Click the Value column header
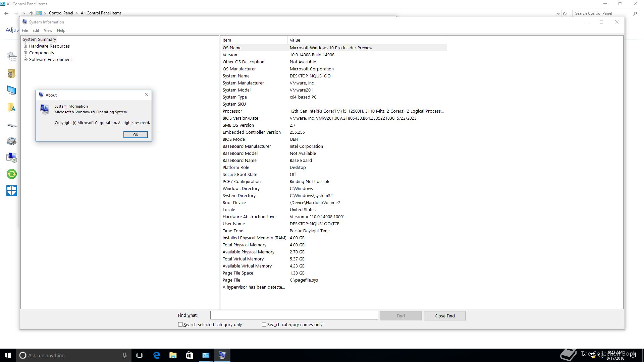644x362 pixels. (367, 40)
